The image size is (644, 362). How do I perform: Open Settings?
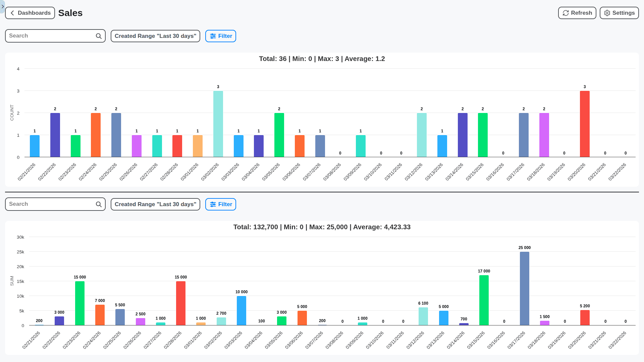[619, 13]
